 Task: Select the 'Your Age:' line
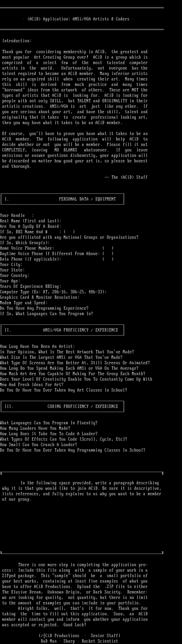click(10, 281)
